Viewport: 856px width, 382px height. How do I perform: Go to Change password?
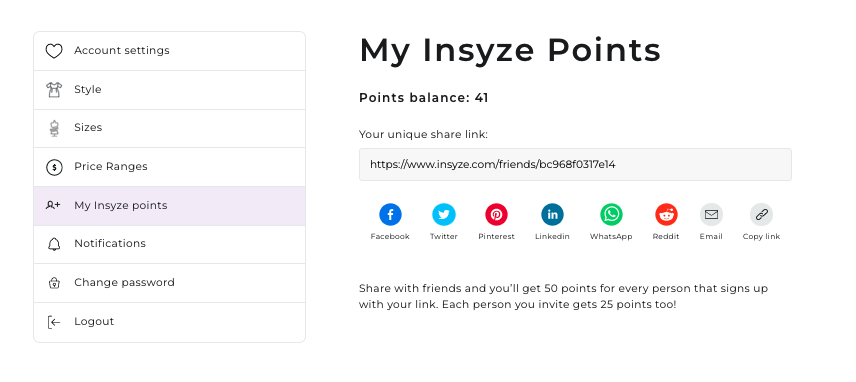169,283
